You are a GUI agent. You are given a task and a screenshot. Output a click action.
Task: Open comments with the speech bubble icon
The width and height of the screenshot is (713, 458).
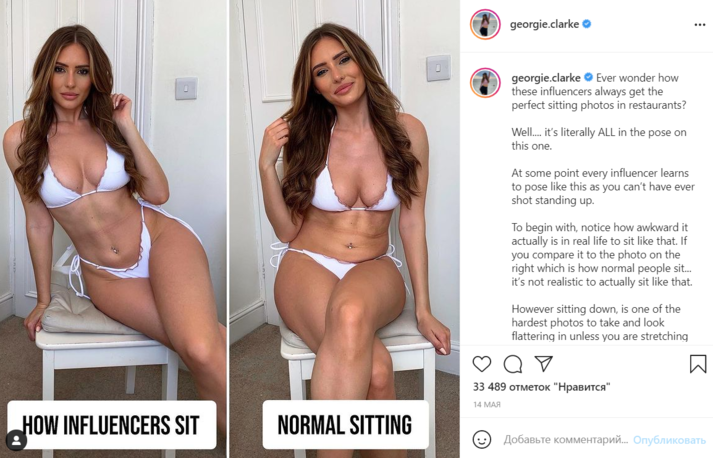[x=512, y=364]
